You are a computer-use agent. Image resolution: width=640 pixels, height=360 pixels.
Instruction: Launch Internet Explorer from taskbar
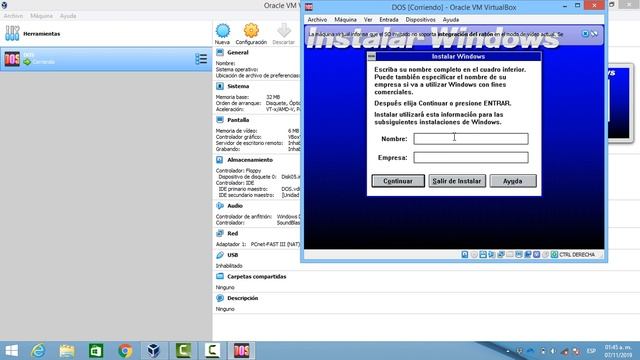pos(38,351)
